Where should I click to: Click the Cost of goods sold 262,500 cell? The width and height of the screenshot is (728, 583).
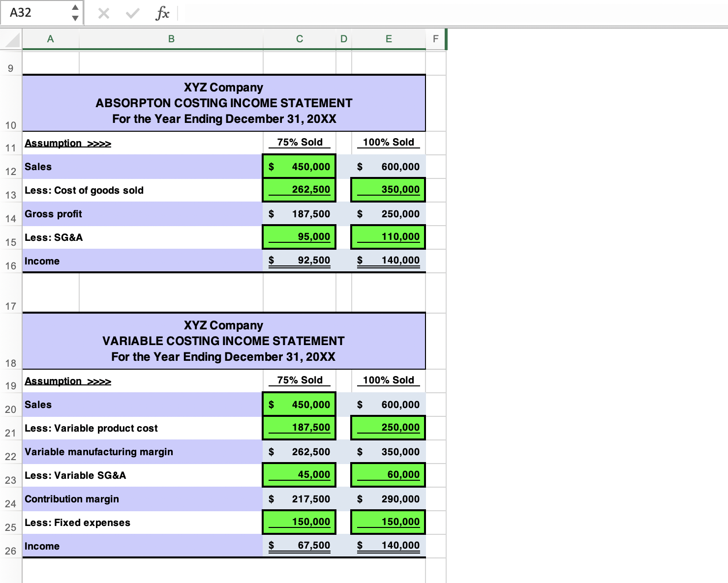299,190
